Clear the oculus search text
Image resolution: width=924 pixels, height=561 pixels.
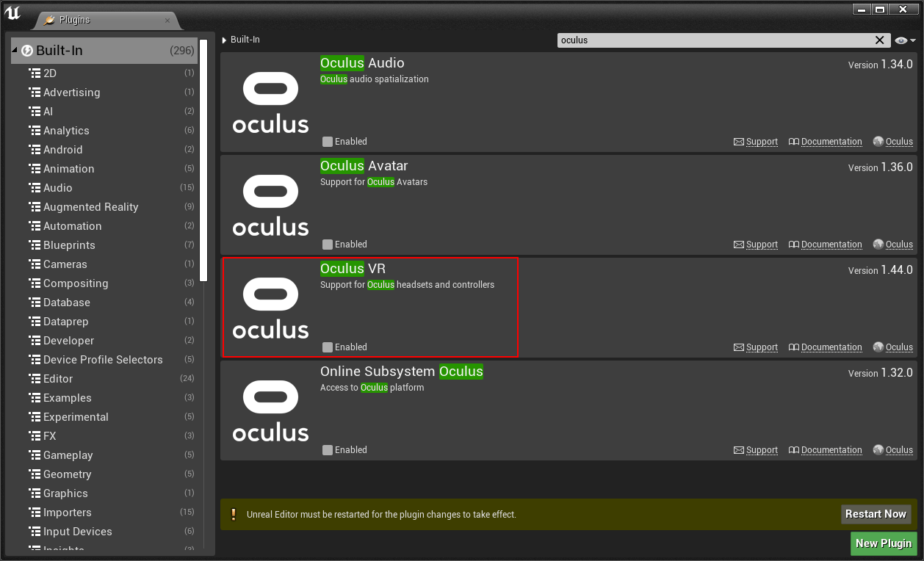click(880, 40)
